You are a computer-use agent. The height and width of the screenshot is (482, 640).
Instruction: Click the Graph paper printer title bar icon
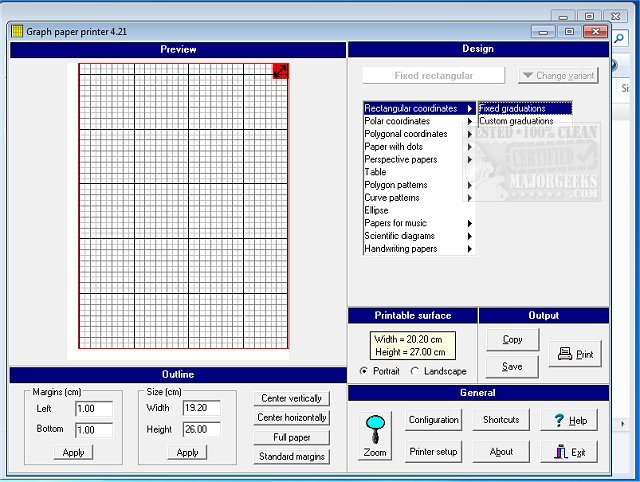[17, 31]
